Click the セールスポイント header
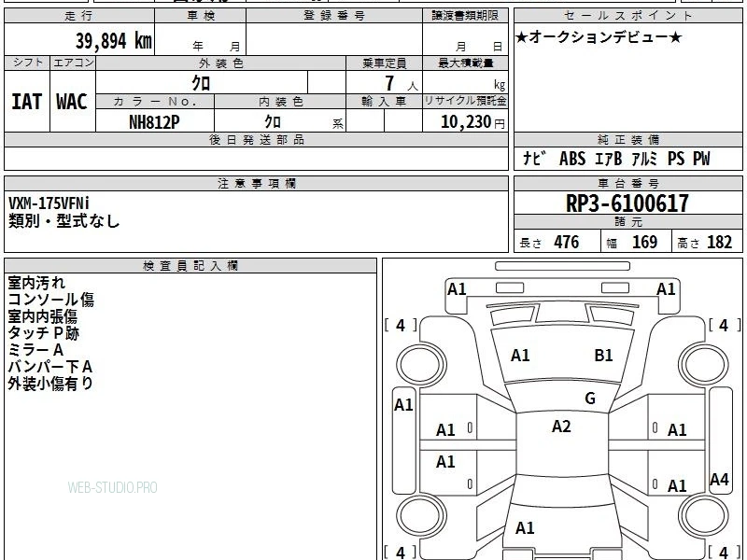Image resolution: width=747 pixels, height=560 pixels. point(628,16)
